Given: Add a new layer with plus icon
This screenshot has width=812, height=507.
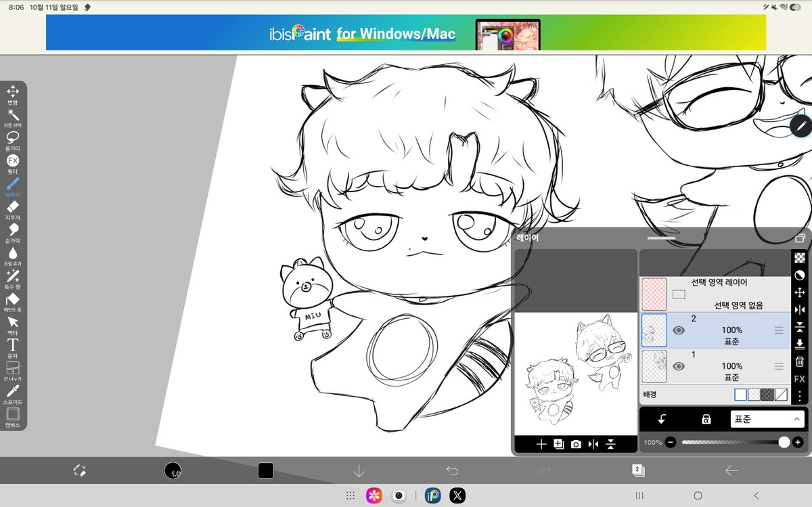Looking at the screenshot, I should tap(541, 444).
